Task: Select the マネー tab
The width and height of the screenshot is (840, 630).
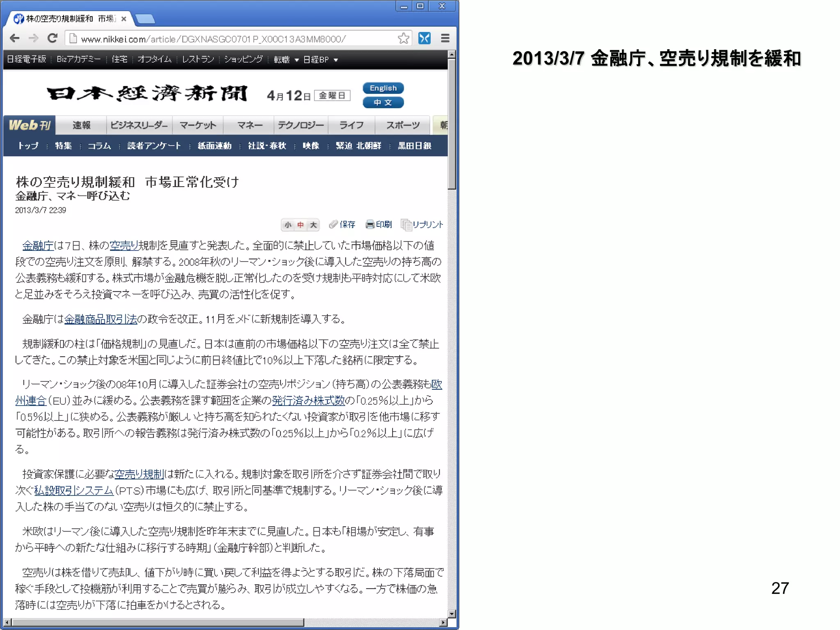Action: point(249,126)
